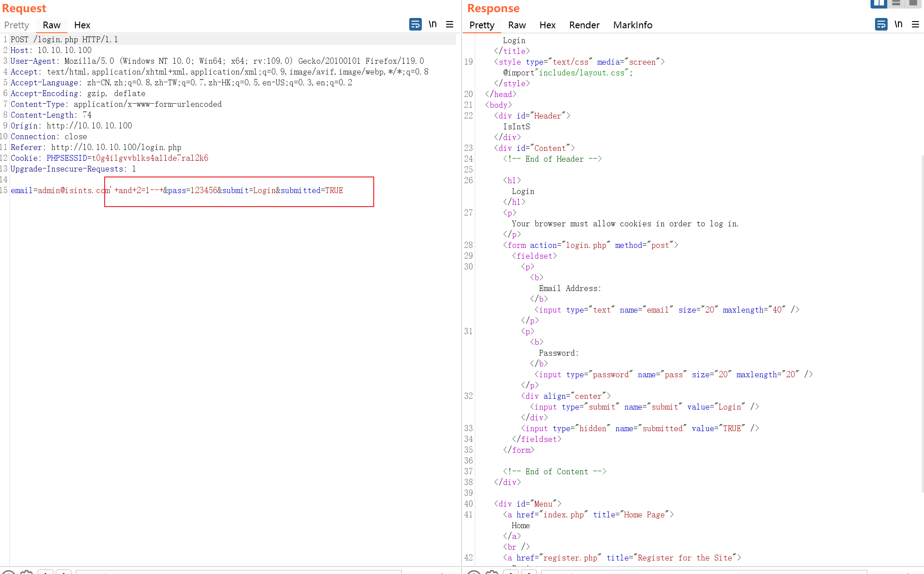This screenshot has width=924, height=574.
Task: Open the MarkInfo tab in Response
Action: (x=632, y=25)
